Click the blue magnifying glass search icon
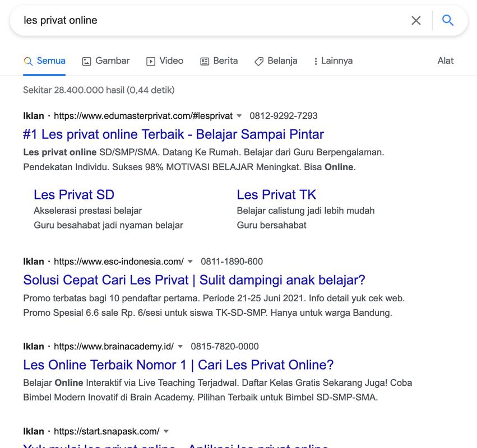The image size is (477, 448). tap(447, 21)
